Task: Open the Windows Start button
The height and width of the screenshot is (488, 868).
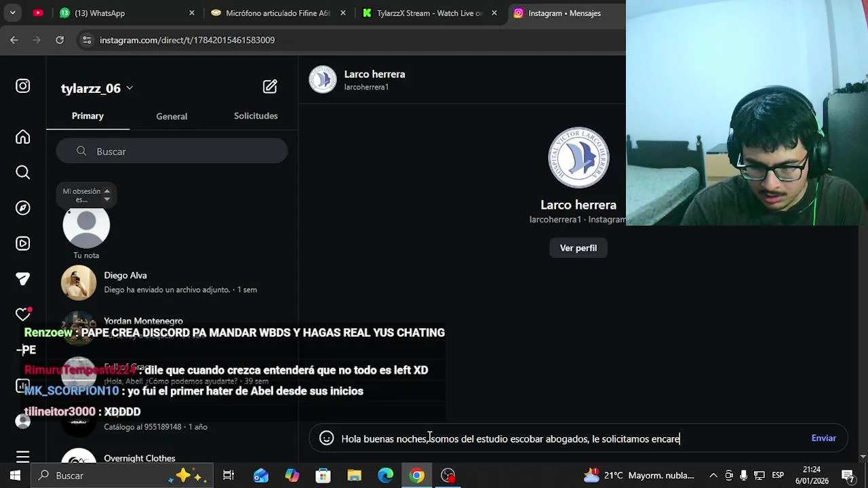Action: [15, 475]
